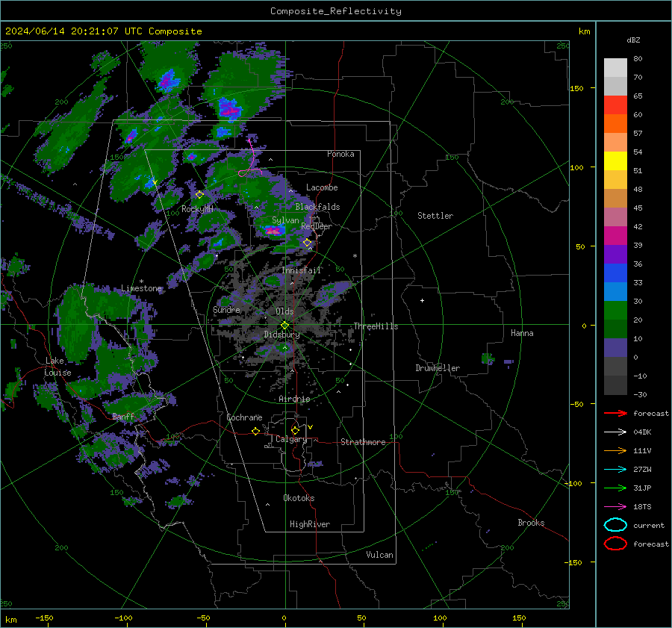This screenshot has width=672, height=628.
Task: Click the yellow radar-site diamond above Didsbury
Action: (284, 326)
